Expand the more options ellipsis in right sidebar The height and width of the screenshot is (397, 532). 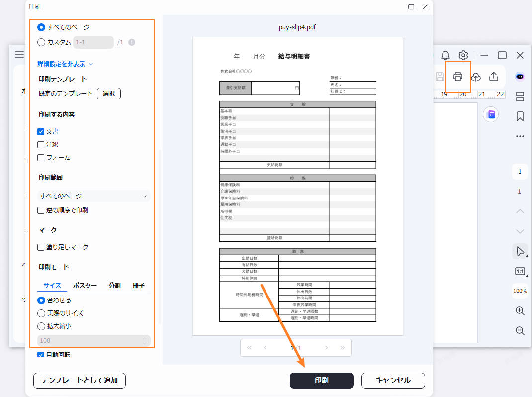(520, 136)
